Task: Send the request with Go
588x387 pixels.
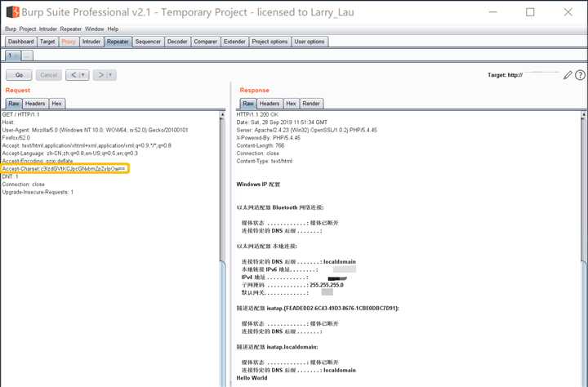Action: pyautogui.click(x=19, y=75)
